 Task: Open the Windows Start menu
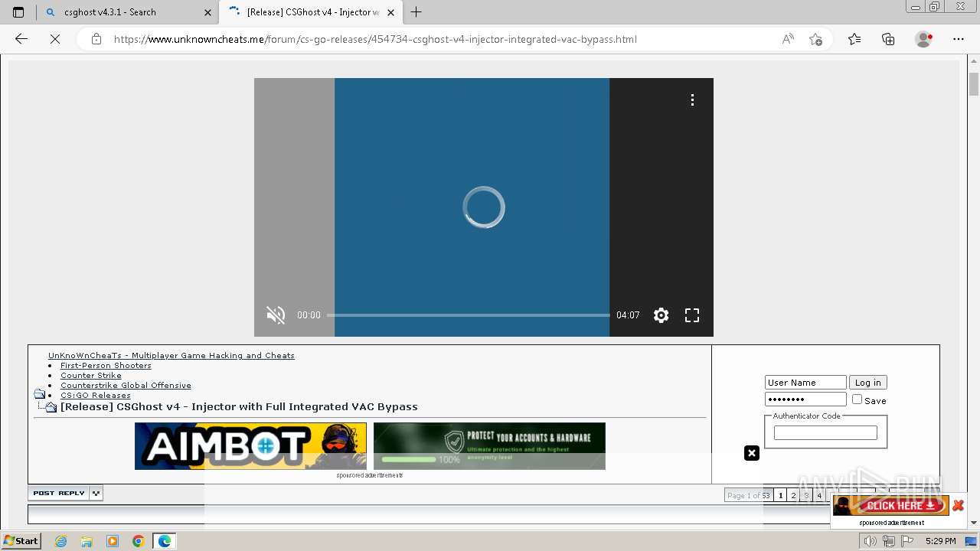coord(21,541)
